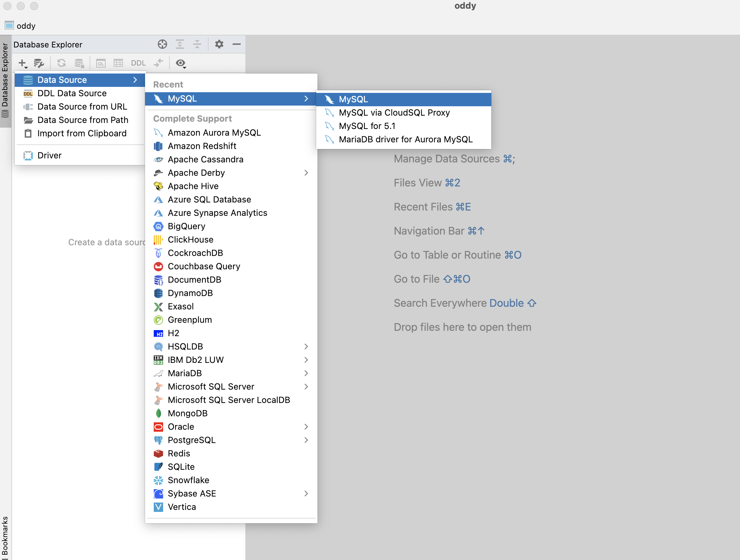The height and width of the screenshot is (560, 740).
Task: Select MySQL via CloudSQL Proxy driver
Action: coord(394,113)
